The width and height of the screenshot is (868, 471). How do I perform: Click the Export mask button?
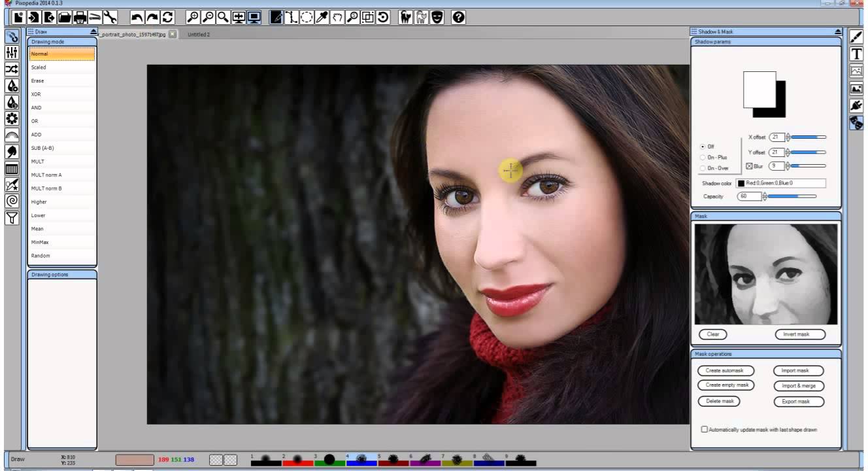point(799,402)
